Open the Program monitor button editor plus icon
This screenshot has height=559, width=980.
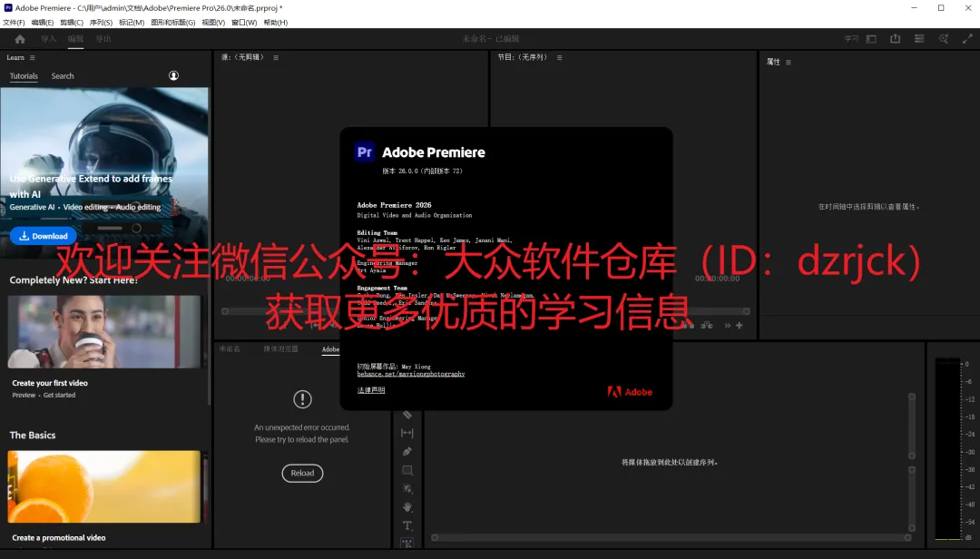[x=740, y=325]
